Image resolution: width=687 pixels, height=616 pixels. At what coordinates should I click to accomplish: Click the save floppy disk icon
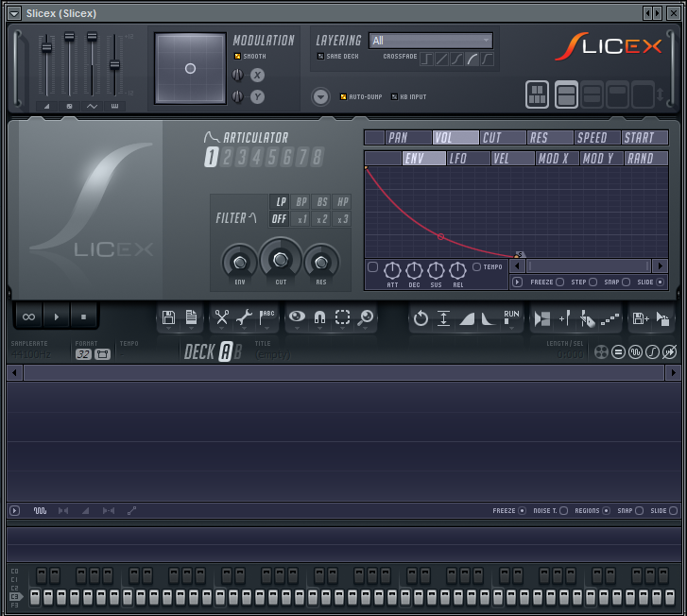pyautogui.click(x=168, y=318)
